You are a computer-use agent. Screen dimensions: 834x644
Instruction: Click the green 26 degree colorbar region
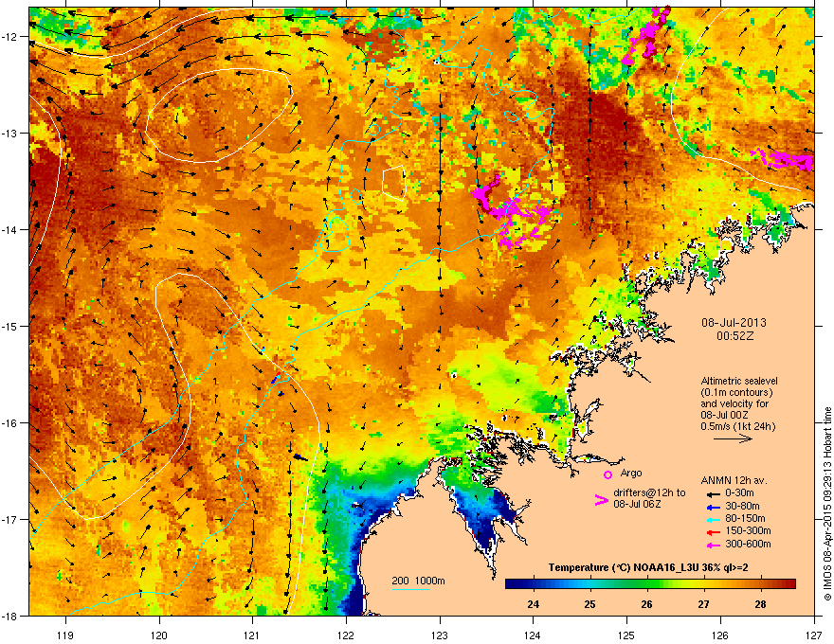(x=646, y=584)
